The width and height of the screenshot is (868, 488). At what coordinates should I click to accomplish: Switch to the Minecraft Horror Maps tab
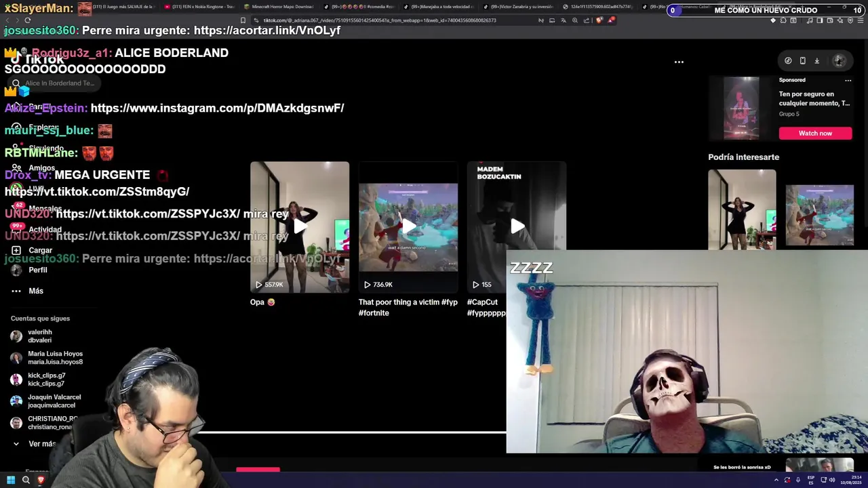click(278, 7)
